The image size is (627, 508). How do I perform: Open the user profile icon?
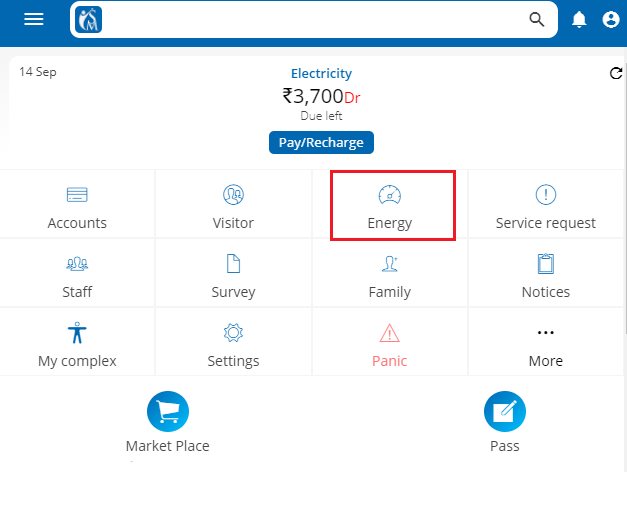tap(611, 19)
